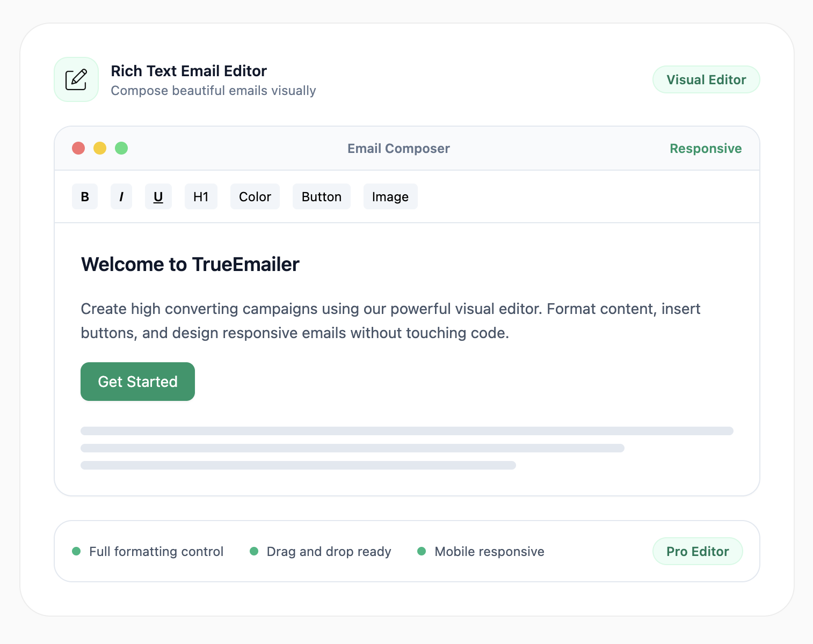Image resolution: width=813 pixels, height=644 pixels.
Task: Toggle Bold formatting in the toolbar
Action: pos(84,196)
